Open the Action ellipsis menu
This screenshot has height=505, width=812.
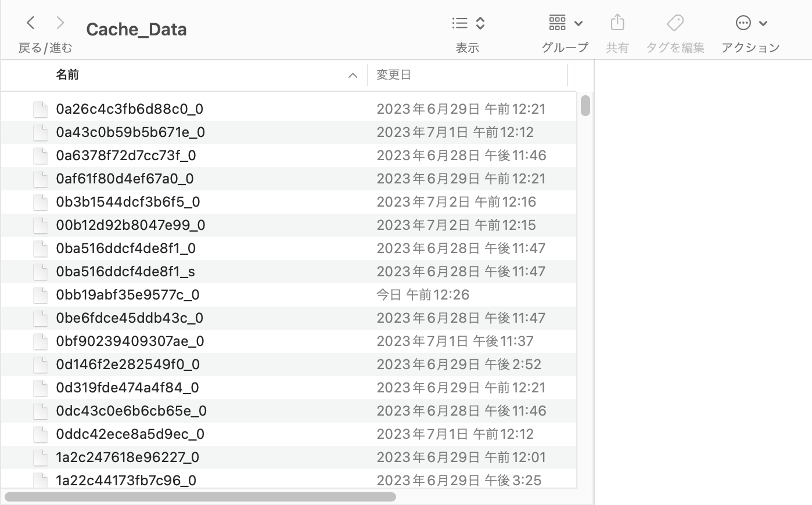click(750, 23)
